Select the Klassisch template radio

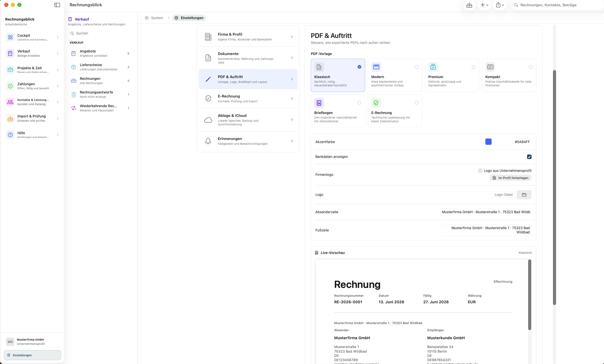click(359, 67)
